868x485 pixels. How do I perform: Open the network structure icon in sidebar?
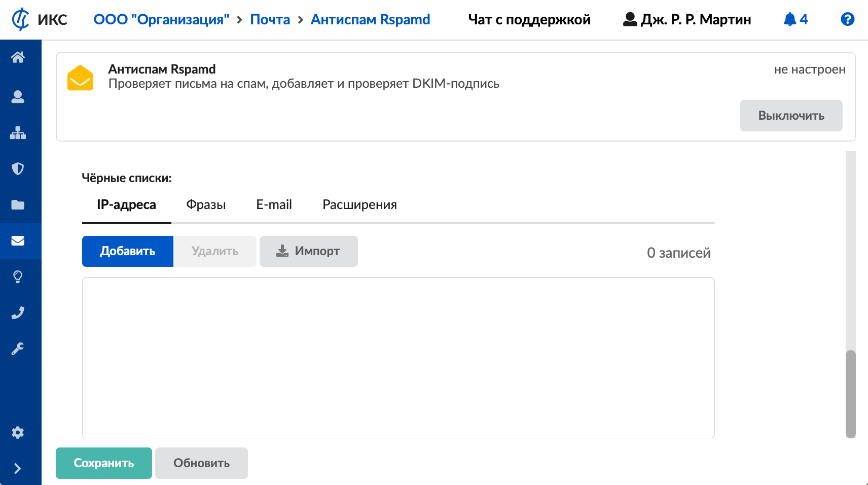click(x=18, y=133)
